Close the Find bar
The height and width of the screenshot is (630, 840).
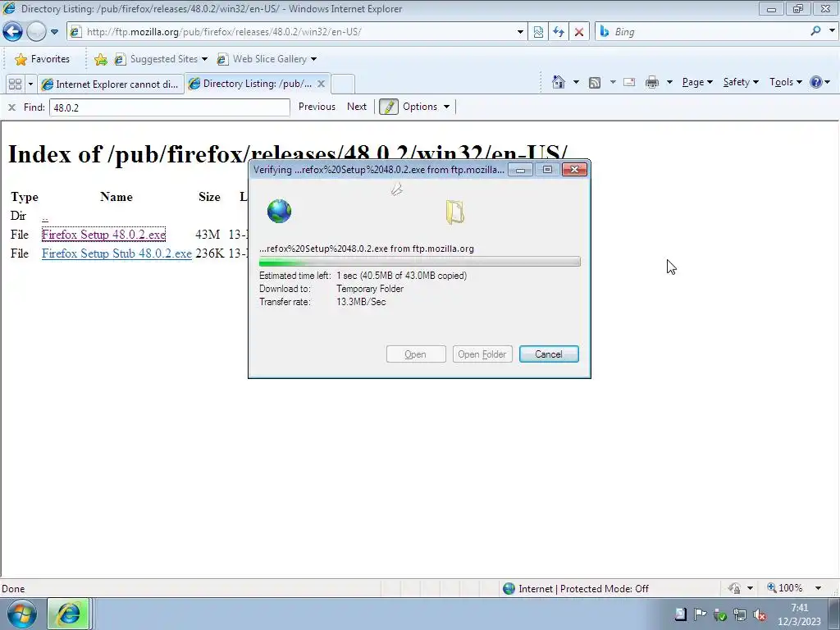[11, 107]
